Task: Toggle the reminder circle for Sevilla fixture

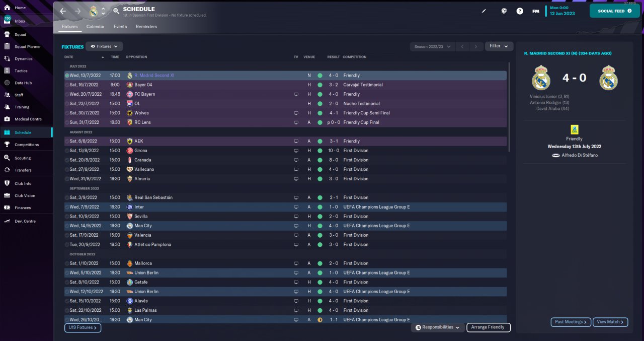Action: point(67,217)
